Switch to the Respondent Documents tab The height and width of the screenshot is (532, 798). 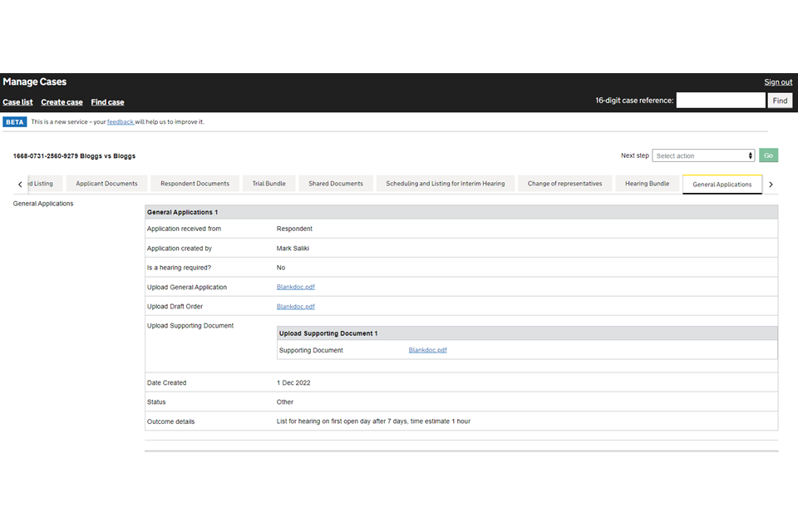point(195,184)
